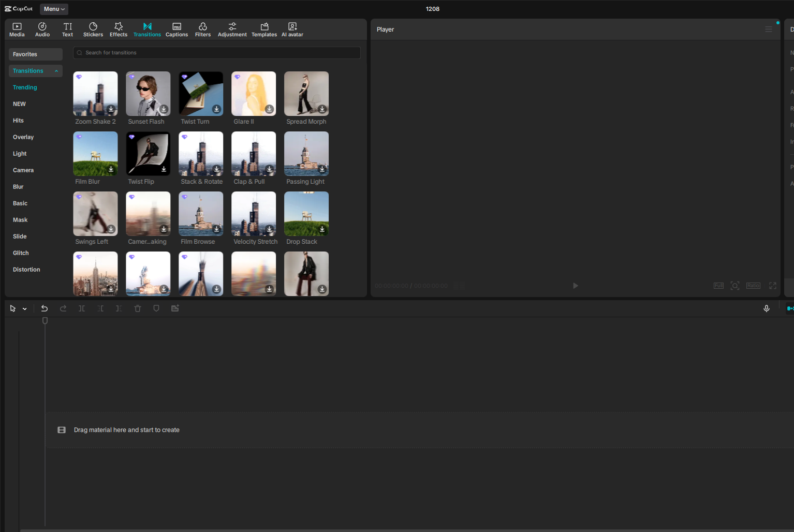
Task: Open the CapCut Menu dropdown
Action: coord(54,9)
